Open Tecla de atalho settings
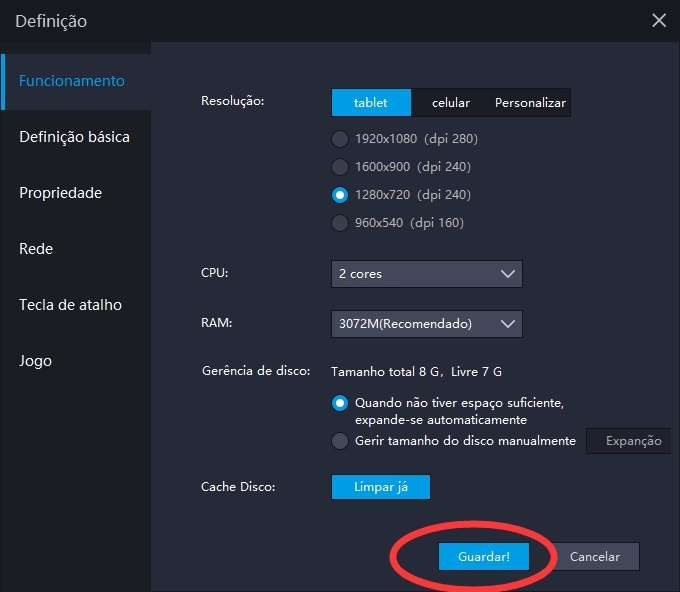Viewport: 680px width, 592px height. [70, 305]
